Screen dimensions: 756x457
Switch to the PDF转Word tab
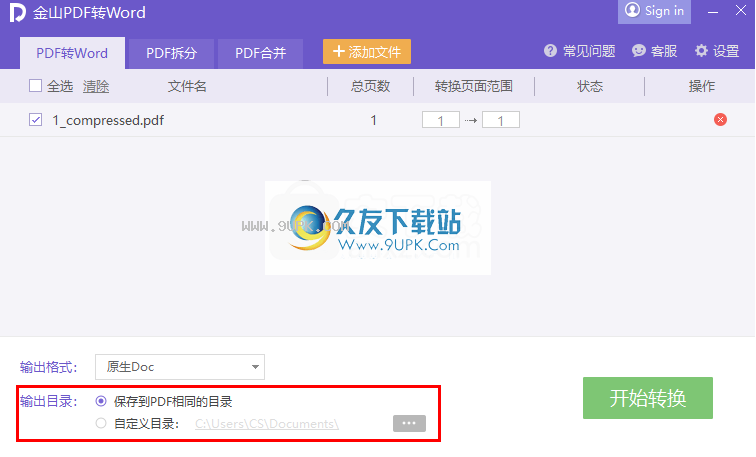72,53
